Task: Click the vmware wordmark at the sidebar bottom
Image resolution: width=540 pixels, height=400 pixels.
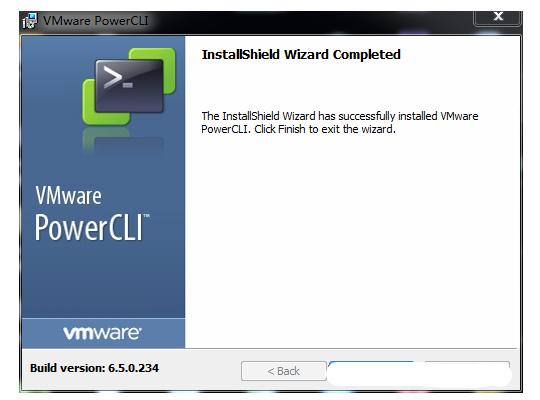Action: pos(102,333)
